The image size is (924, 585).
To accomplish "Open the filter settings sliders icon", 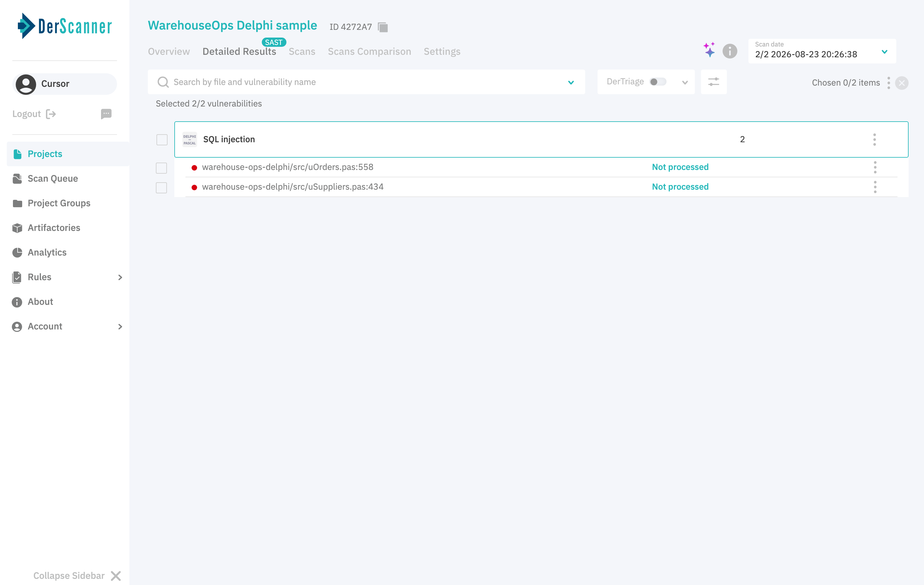I will (713, 82).
